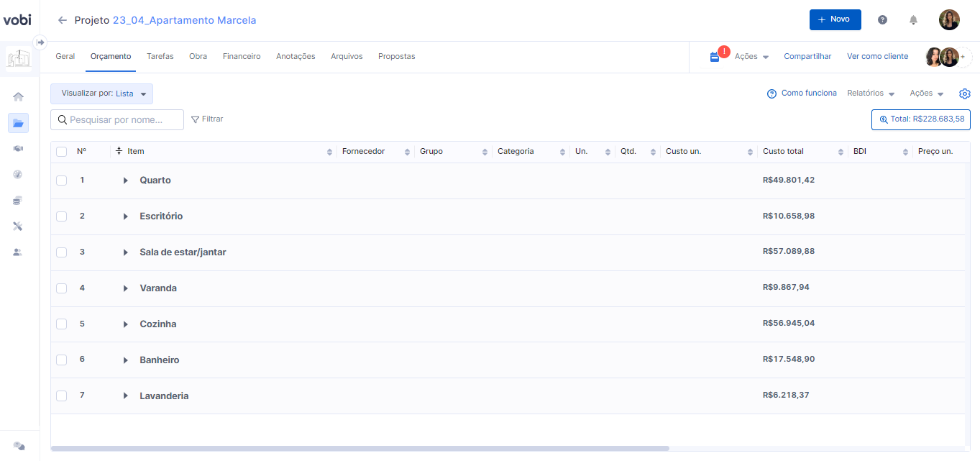Expand the Banheiro group
Viewport: 980px width, 461px height.
point(125,360)
